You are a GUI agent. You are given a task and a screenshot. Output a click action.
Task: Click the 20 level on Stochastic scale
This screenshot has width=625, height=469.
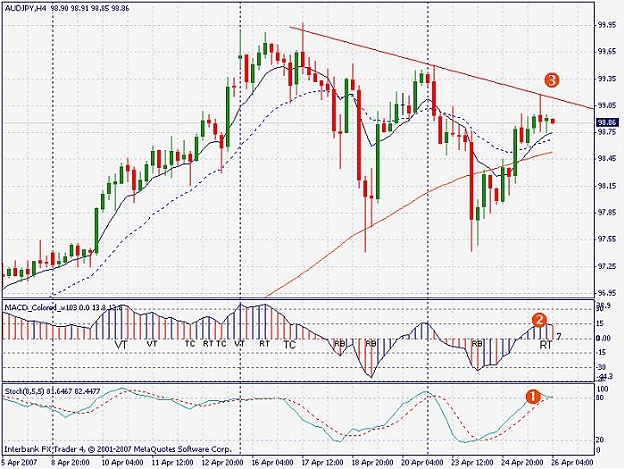click(601, 440)
